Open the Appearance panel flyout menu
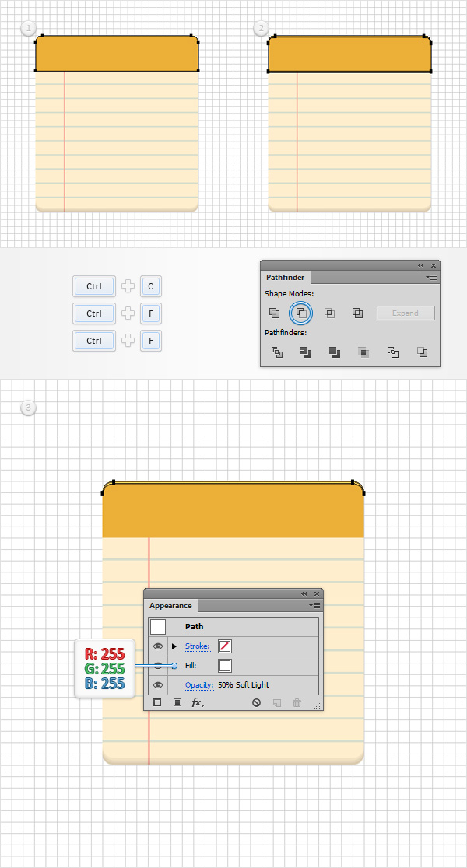The height and width of the screenshot is (868, 467). pyautogui.click(x=316, y=605)
